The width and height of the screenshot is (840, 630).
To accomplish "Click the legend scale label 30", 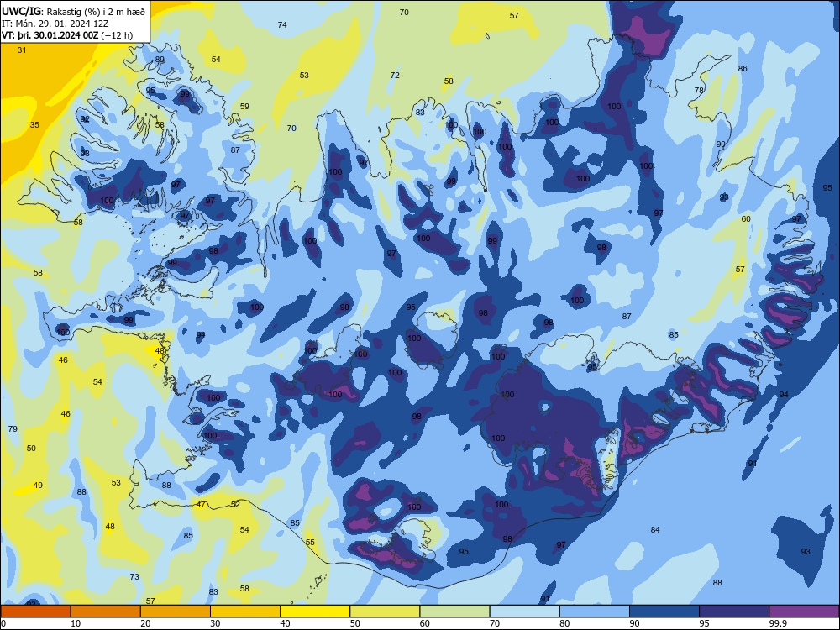I will tap(215, 623).
